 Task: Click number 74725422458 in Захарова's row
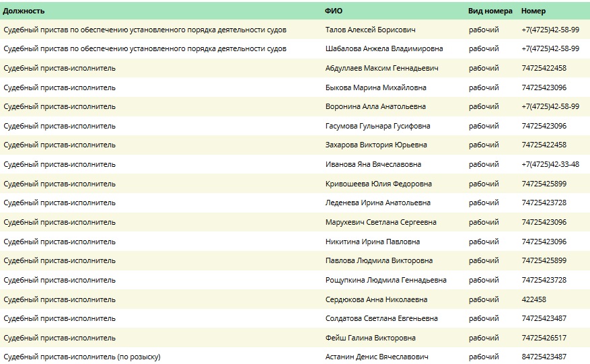point(544,145)
